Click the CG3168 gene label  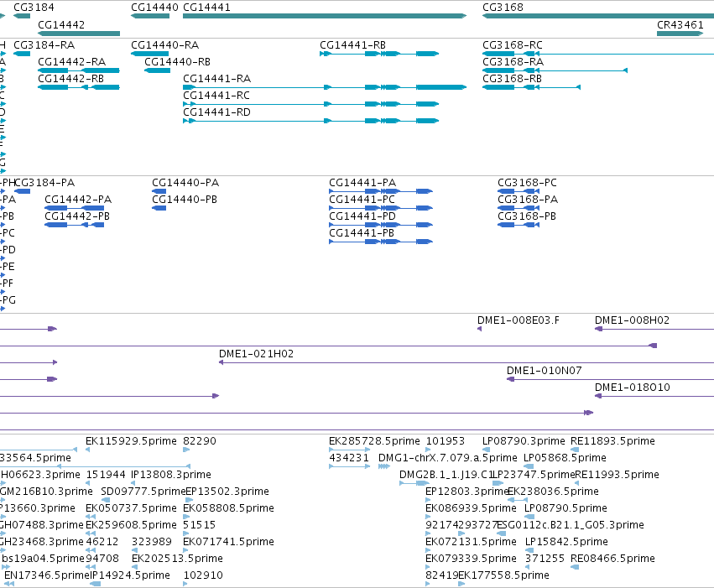[503, 8]
